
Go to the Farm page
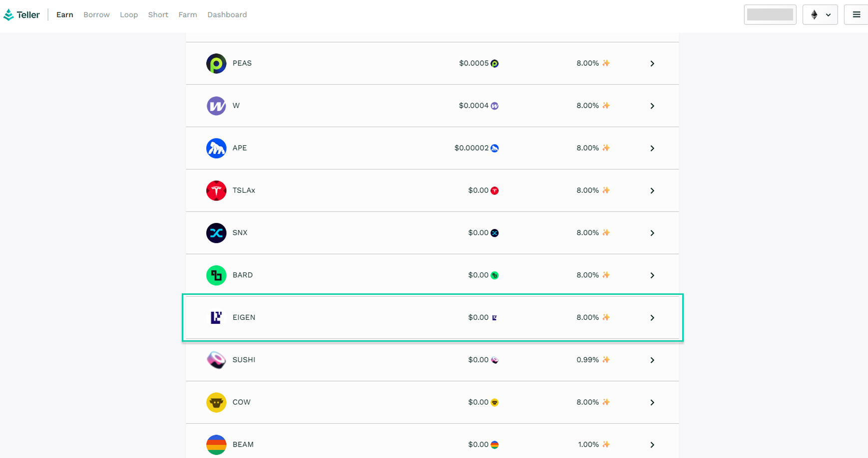click(x=188, y=14)
